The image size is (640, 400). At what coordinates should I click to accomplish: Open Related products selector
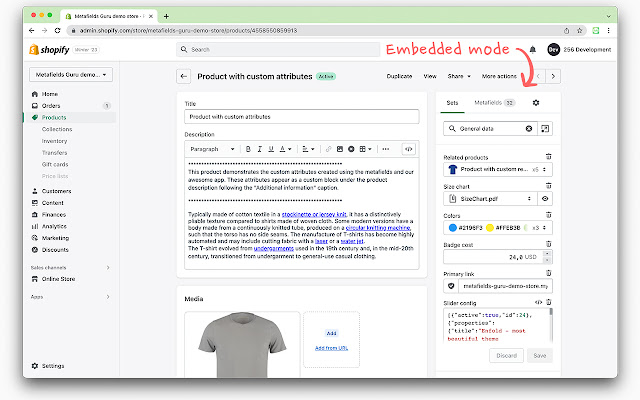[498, 169]
